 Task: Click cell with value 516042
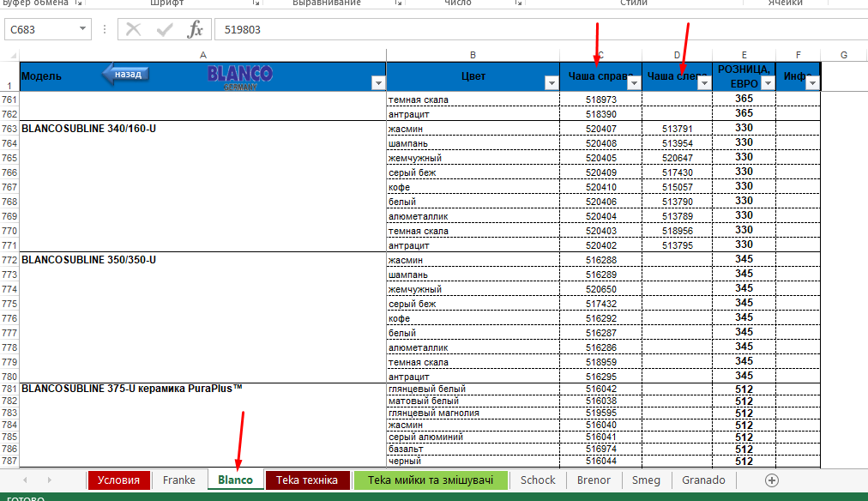(x=600, y=389)
